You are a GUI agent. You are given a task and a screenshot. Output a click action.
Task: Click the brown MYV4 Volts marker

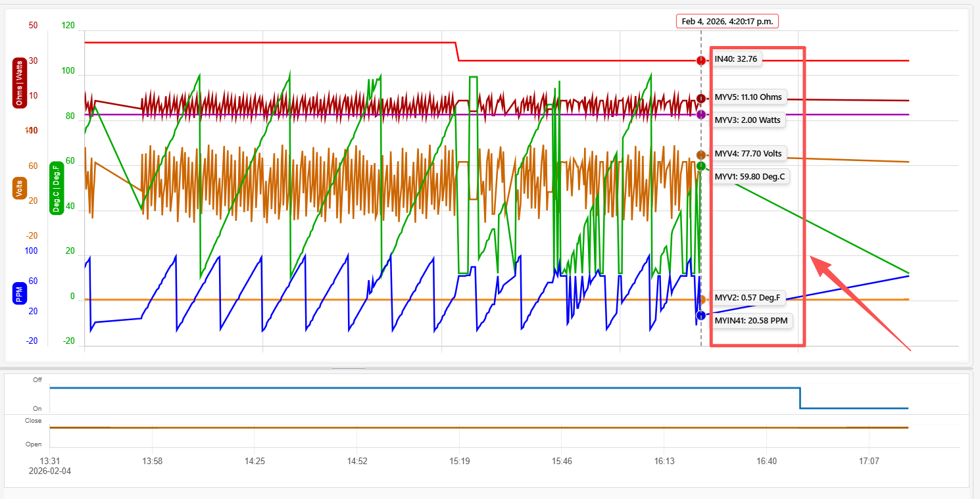point(701,155)
